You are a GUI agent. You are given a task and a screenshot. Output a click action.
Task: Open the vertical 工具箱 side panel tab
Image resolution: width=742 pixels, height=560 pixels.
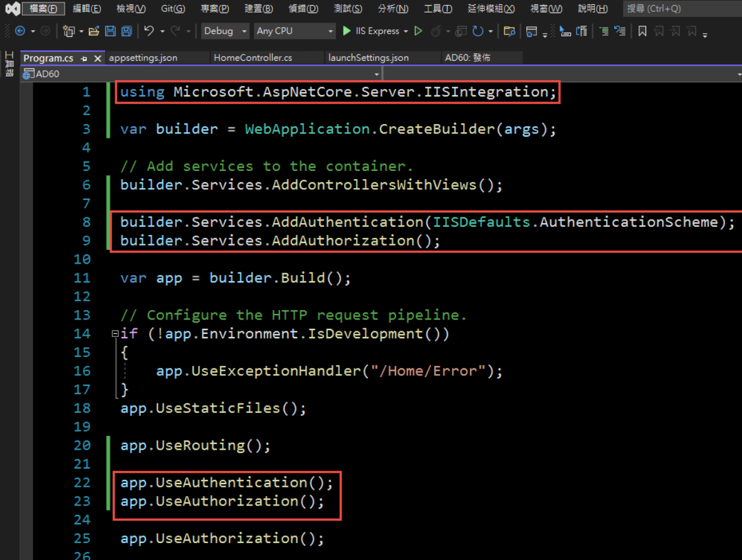point(9,64)
